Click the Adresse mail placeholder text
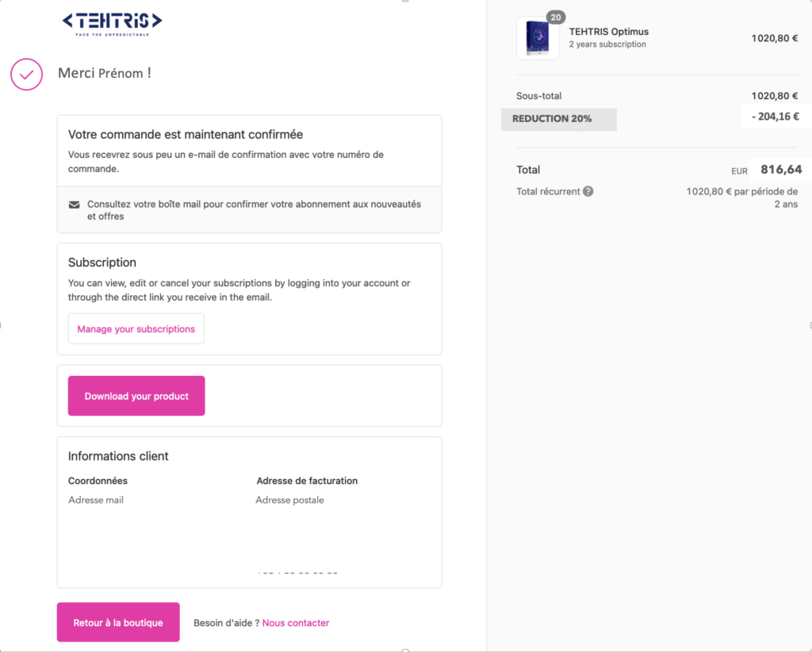Screen dimensions: 812x652 [x=96, y=500]
